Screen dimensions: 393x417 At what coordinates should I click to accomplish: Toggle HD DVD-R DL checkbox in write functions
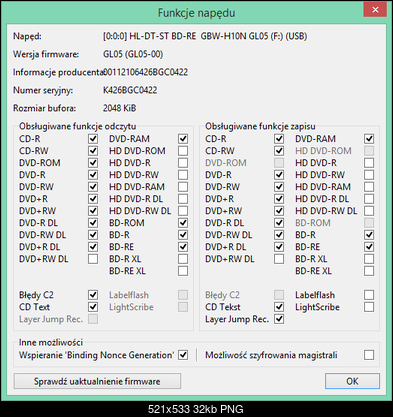369,199
